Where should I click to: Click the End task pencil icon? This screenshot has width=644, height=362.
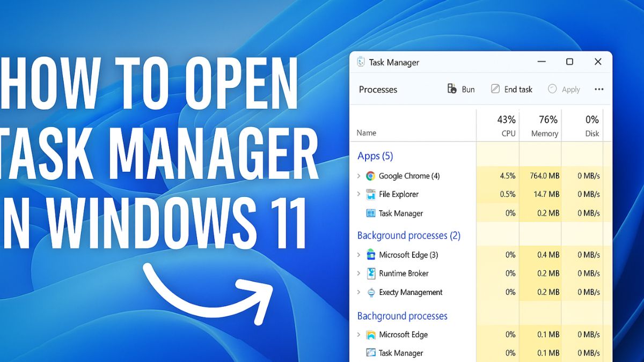494,88
